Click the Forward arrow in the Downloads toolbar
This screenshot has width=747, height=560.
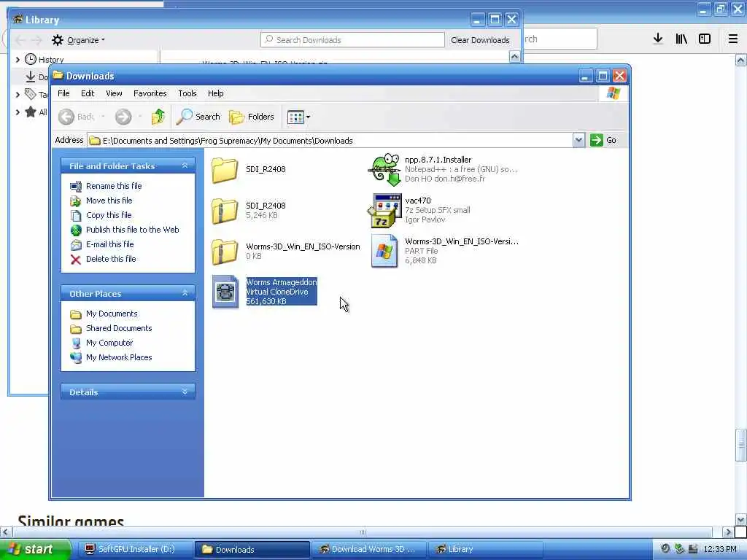[x=123, y=117]
